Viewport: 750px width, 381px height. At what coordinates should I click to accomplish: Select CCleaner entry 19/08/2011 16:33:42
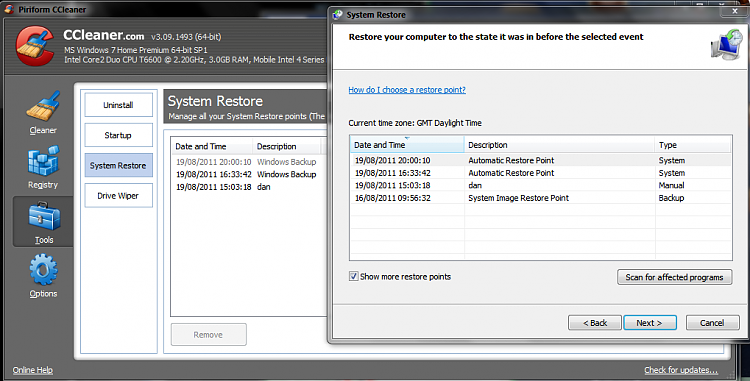tap(248, 174)
